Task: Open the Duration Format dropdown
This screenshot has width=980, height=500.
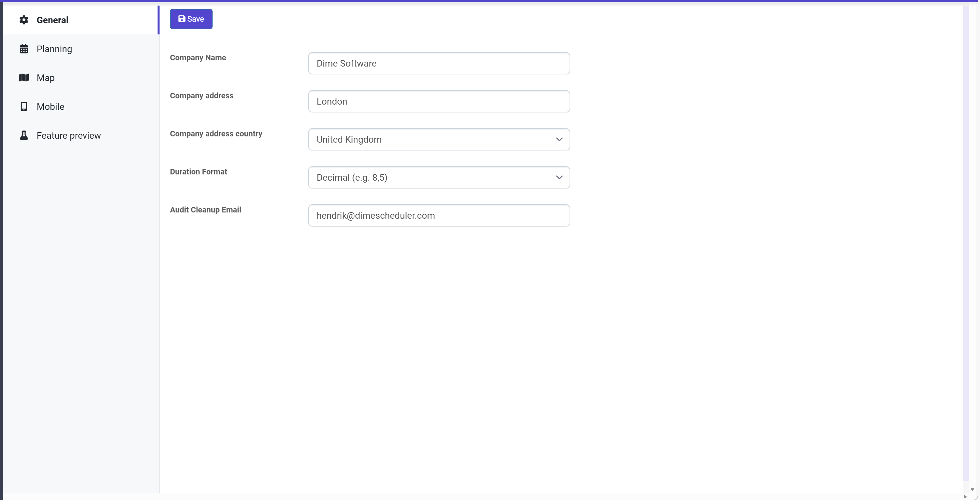Action: [438, 177]
